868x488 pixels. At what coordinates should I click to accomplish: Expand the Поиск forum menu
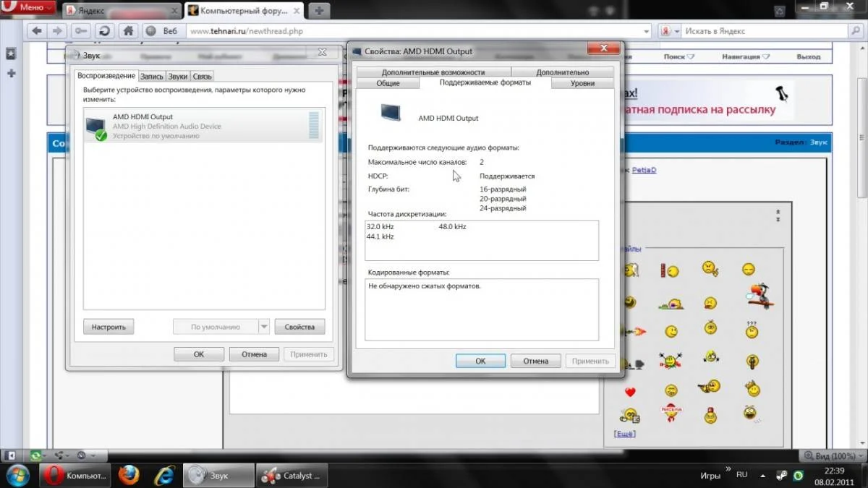click(x=678, y=56)
